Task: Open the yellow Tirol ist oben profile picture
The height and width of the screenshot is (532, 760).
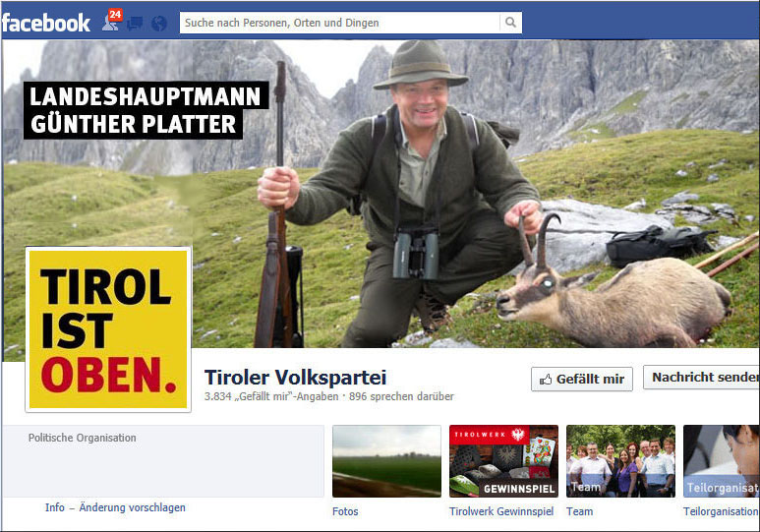Action: tap(108, 329)
